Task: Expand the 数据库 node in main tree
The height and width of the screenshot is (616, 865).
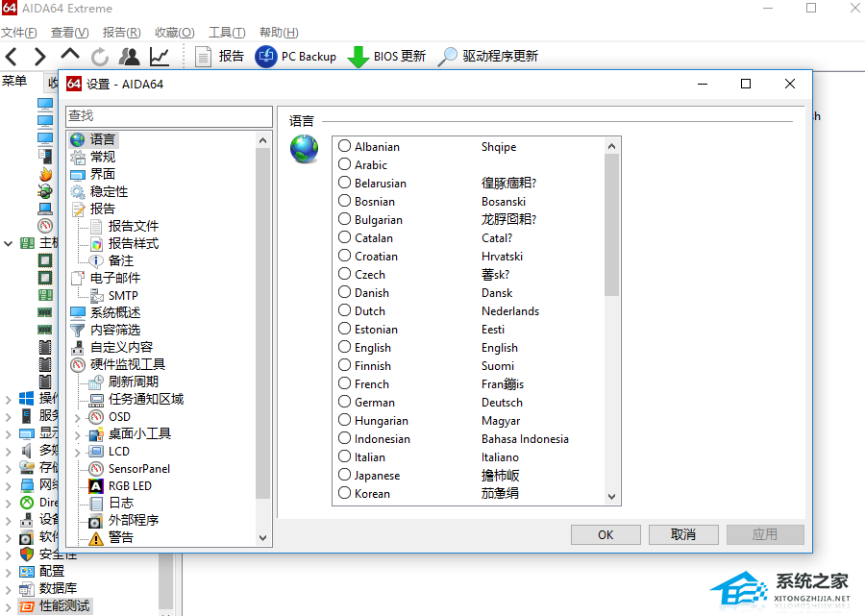Action: (x=9, y=589)
